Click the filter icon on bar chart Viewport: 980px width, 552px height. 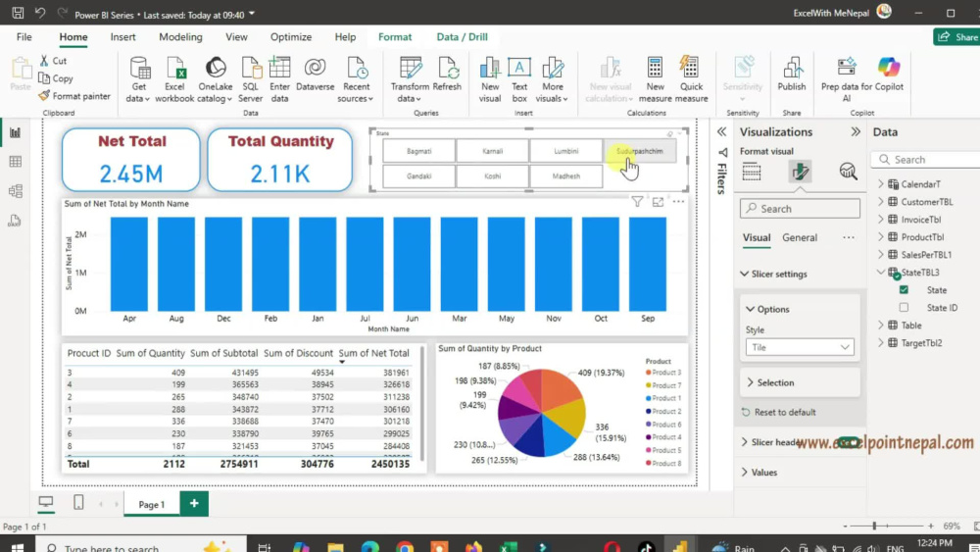click(637, 201)
